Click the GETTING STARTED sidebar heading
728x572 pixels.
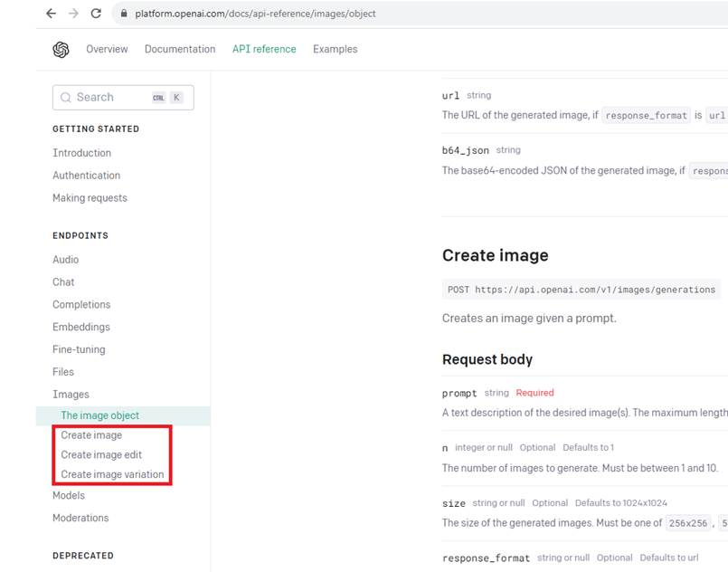click(96, 129)
